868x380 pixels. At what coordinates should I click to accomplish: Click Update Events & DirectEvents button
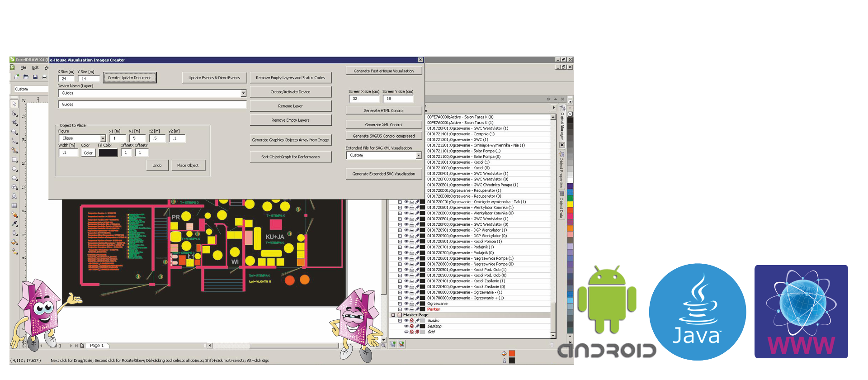click(214, 78)
